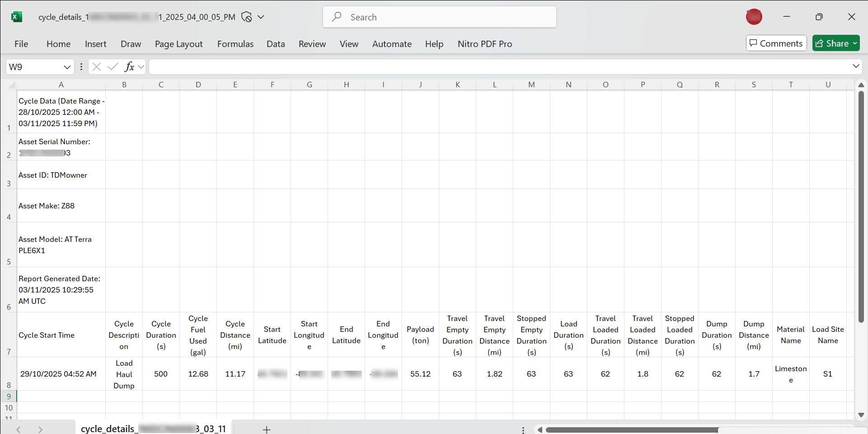Select column J header
The width and height of the screenshot is (868, 434).
point(420,85)
